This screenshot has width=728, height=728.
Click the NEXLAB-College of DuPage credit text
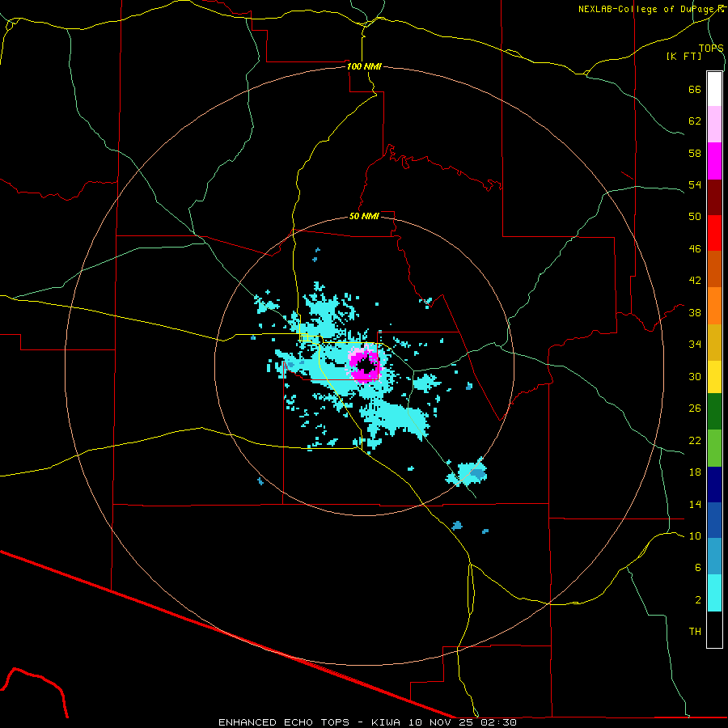647,9
